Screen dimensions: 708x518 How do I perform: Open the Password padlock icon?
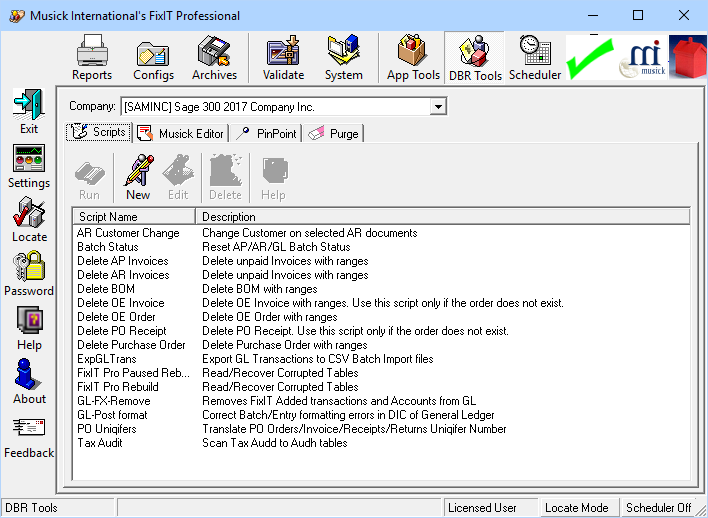point(29,274)
